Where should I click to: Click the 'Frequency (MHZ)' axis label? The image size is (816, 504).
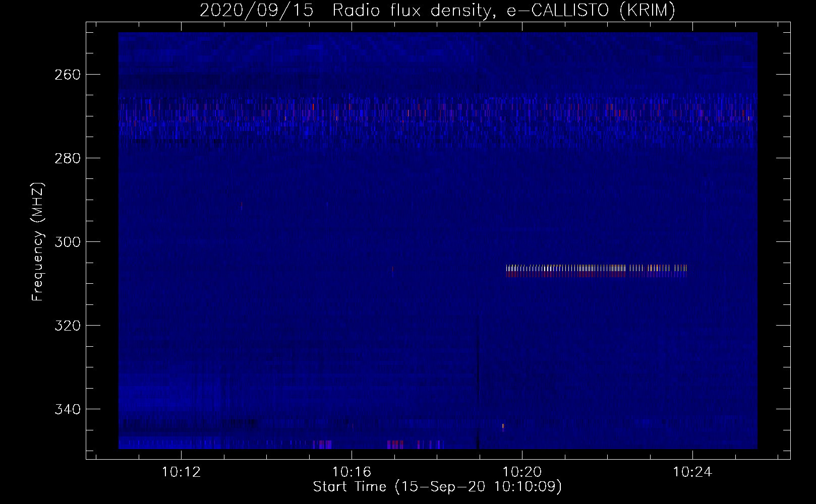point(38,241)
